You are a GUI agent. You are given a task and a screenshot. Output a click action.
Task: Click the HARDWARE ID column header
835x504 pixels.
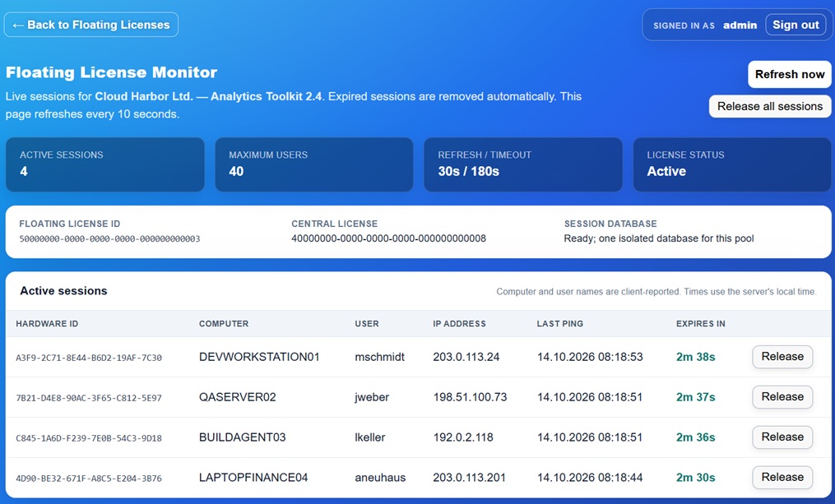tap(47, 324)
